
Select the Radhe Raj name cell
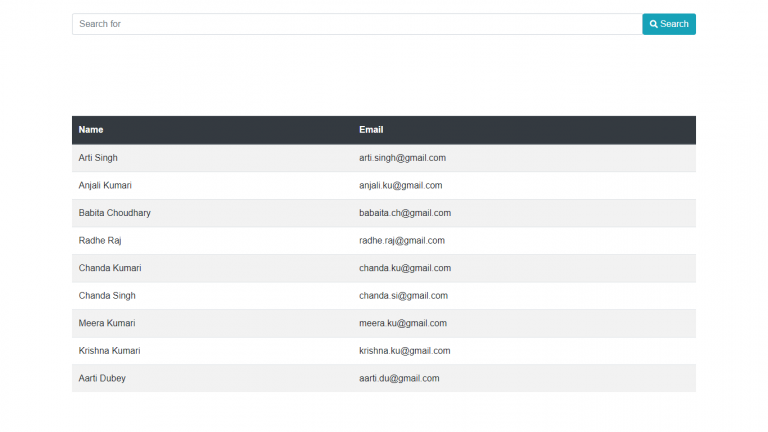(100, 240)
